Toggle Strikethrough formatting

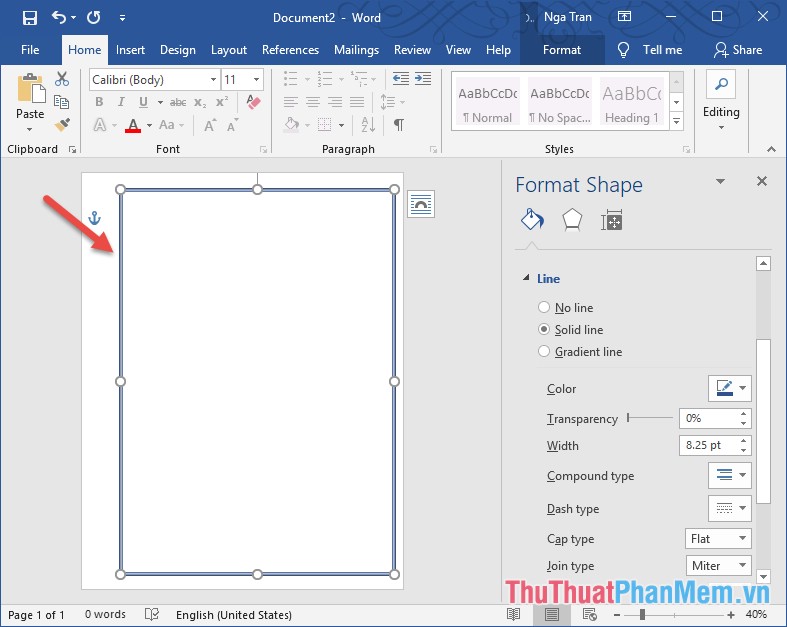coord(178,102)
